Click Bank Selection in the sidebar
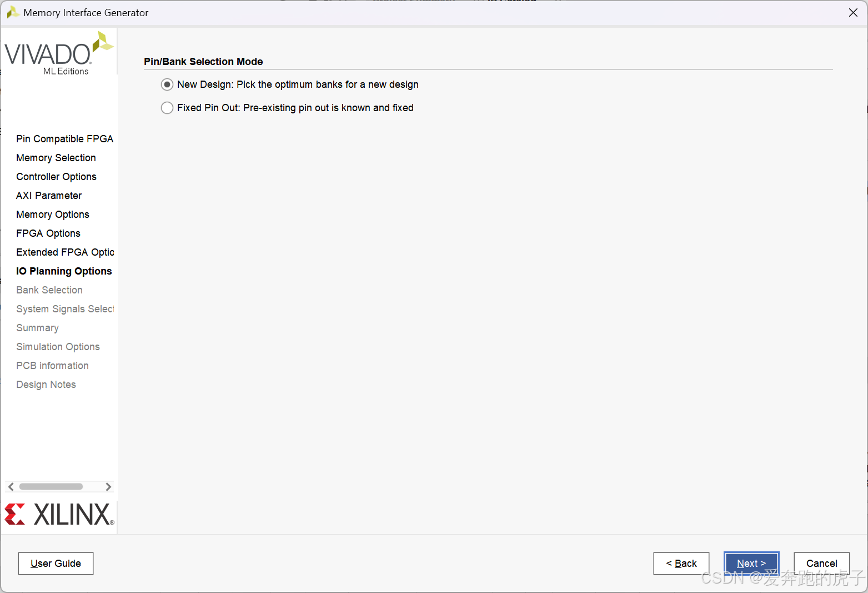This screenshot has width=868, height=593. 49,290
